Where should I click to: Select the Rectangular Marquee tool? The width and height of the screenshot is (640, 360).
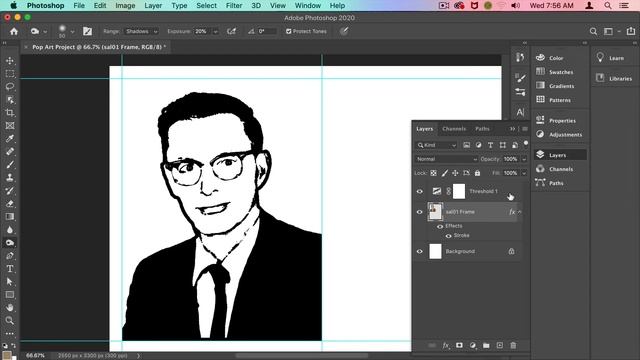click(x=10, y=73)
